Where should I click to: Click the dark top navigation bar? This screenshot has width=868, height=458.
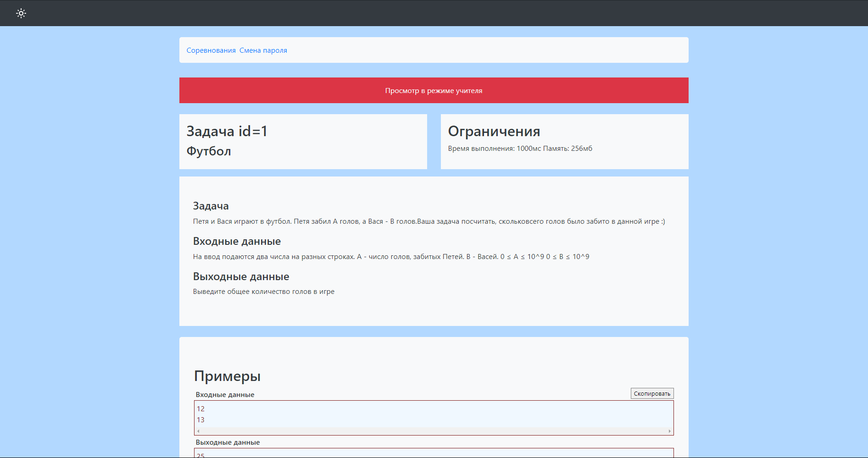pos(434,13)
